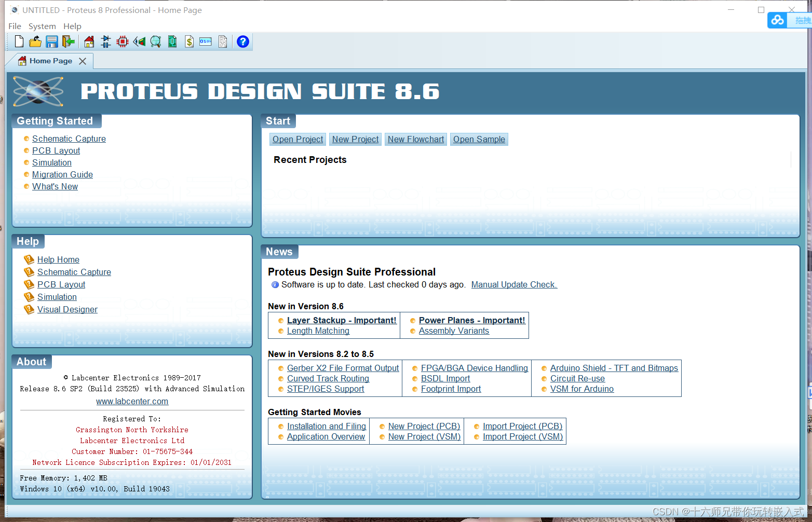Click the Close Project door icon
The image size is (812, 522).
[x=68, y=42]
